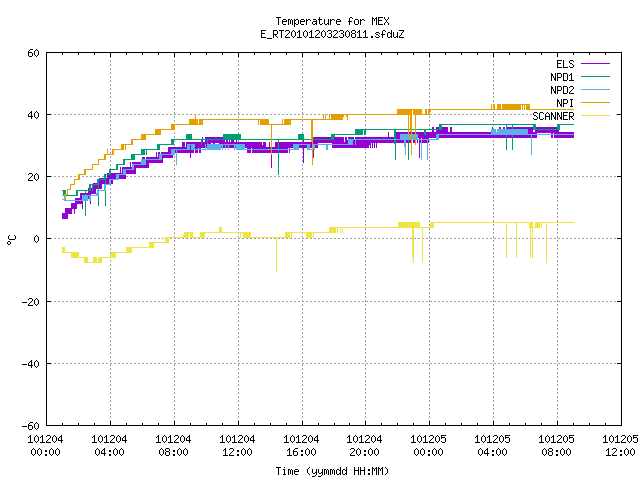Image resolution: width=640 pixels, height=480 pixels.
Task: Click the y-axis label 0
Action: click(36, 239)
